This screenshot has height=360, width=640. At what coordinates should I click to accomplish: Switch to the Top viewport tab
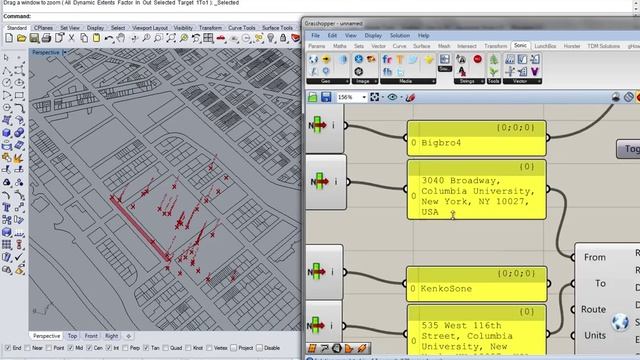click(x=72, y=336)
